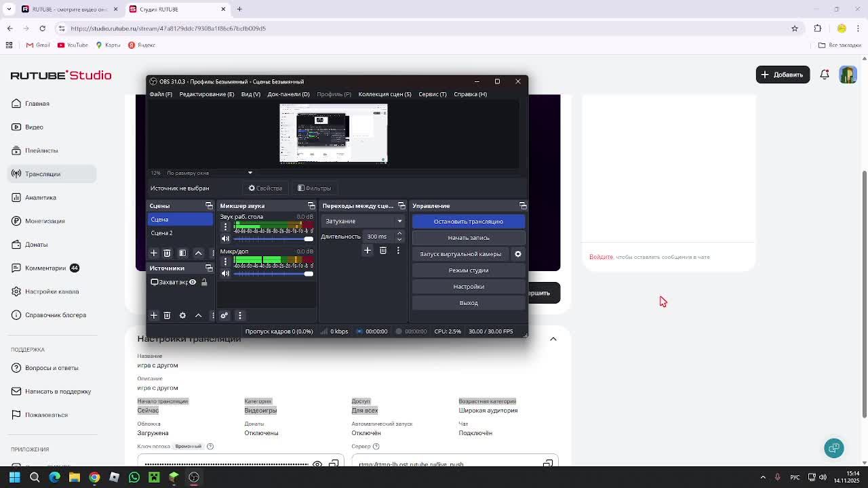This screenshot has width=868, height=488.
Task: Select Сцена 2 in scenes list
Action: coord(180,232)
